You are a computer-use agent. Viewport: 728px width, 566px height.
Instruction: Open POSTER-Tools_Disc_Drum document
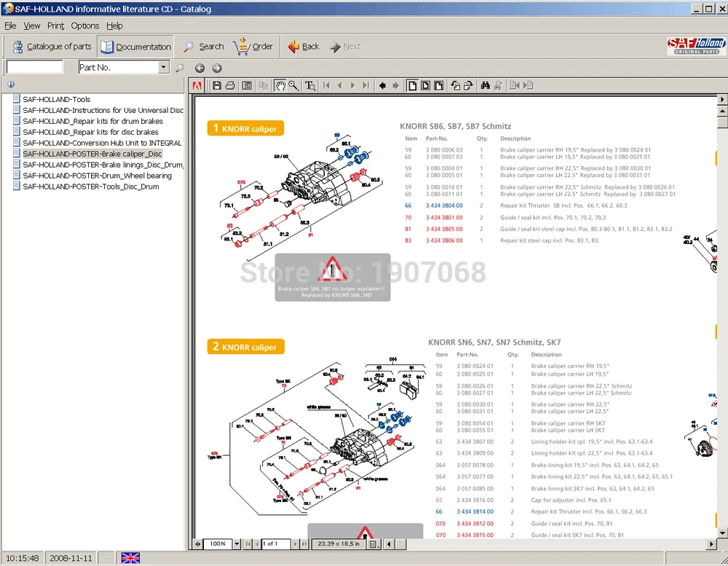91,186
